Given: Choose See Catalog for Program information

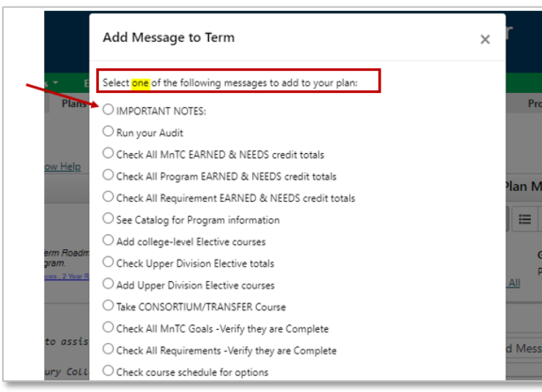Looking at the screenshot, I should coord(109,218).
